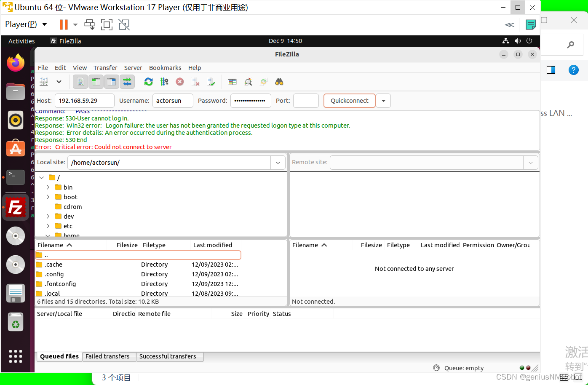This screenshot has height=385, width=588.
Task: Open Ubuntu Software from the dock
Action: pyautogui.click(x=16, y=149)
